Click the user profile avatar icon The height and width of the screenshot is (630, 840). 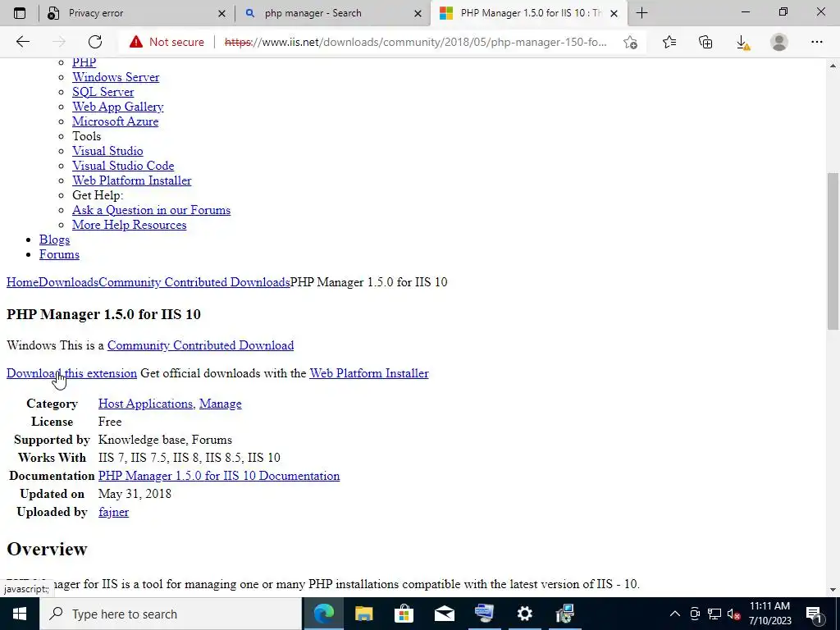click(x=779, y=42)
